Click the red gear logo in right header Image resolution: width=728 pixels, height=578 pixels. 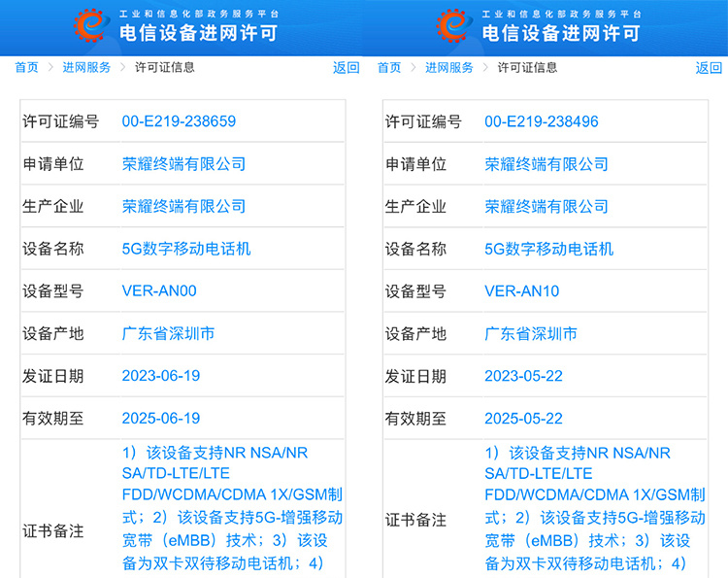(x=454, y=26)
